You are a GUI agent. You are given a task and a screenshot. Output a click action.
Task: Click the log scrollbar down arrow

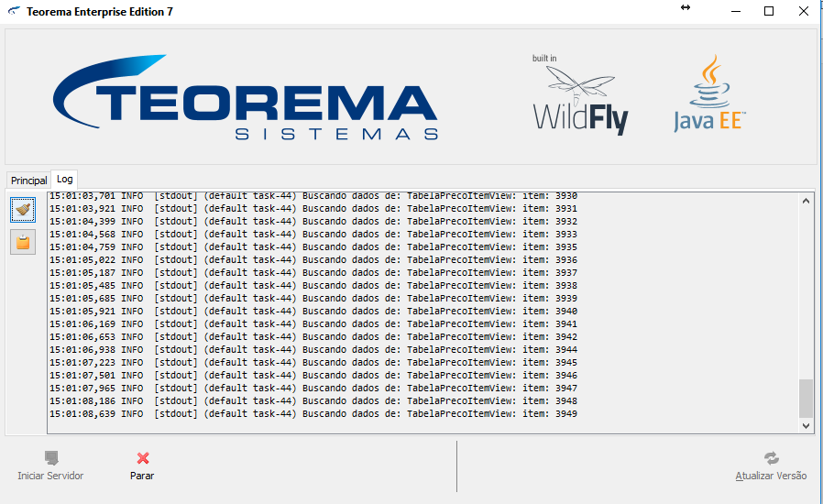tap(807, 426)
